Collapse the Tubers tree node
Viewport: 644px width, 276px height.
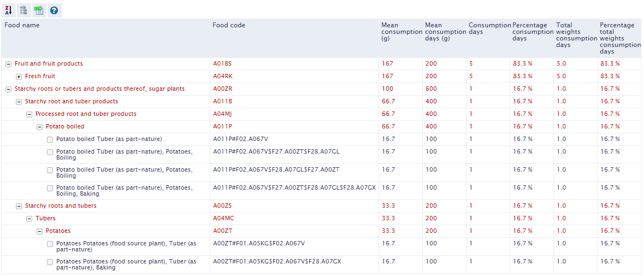coord(29,219)
